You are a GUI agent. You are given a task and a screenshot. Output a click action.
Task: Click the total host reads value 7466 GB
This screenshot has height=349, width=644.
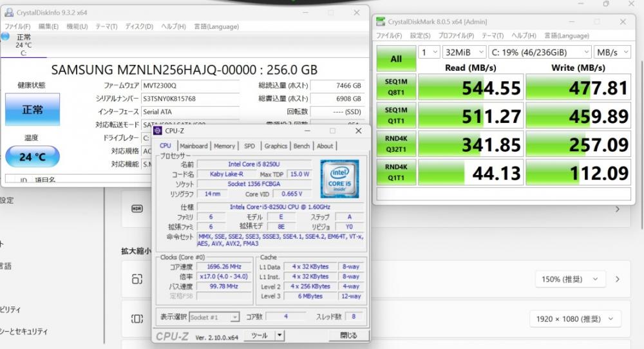click(x=337, y=86)
